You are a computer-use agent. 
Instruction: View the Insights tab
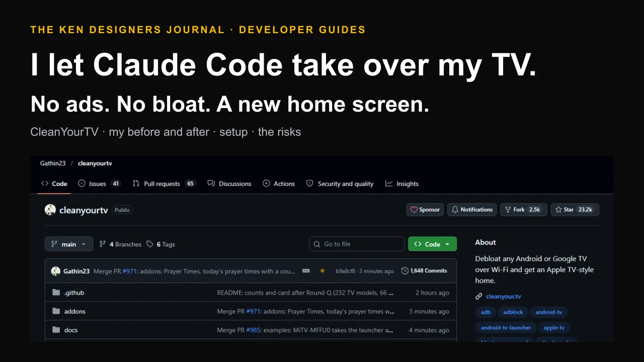(x=402, y=184)
